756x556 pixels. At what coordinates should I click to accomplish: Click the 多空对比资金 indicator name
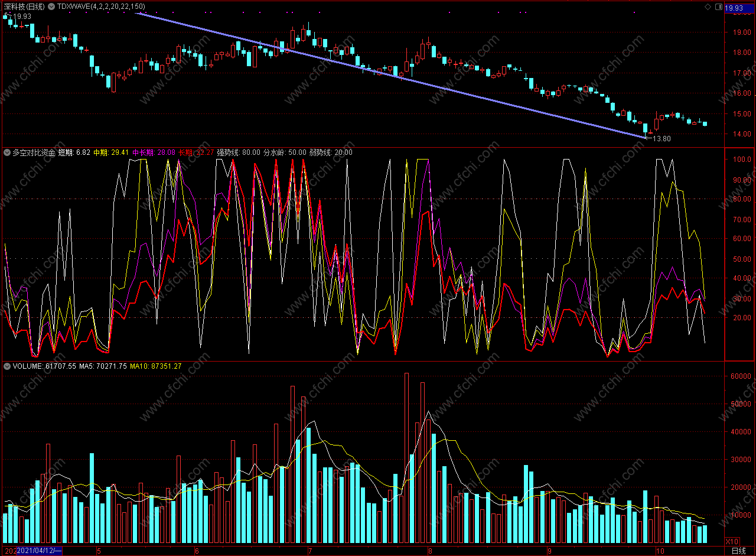tap(34, 152)
